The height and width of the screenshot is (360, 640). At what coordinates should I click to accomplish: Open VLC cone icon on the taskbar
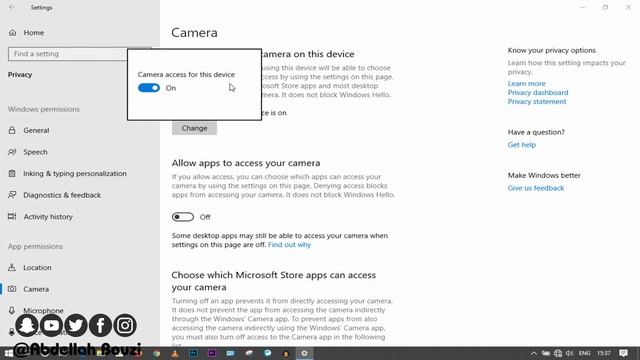(x=175, y=353)
